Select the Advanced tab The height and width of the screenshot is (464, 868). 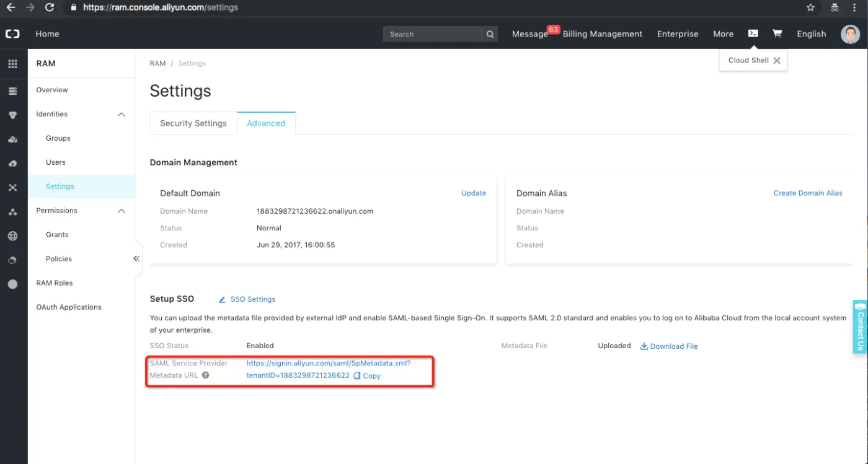[266, 123]
